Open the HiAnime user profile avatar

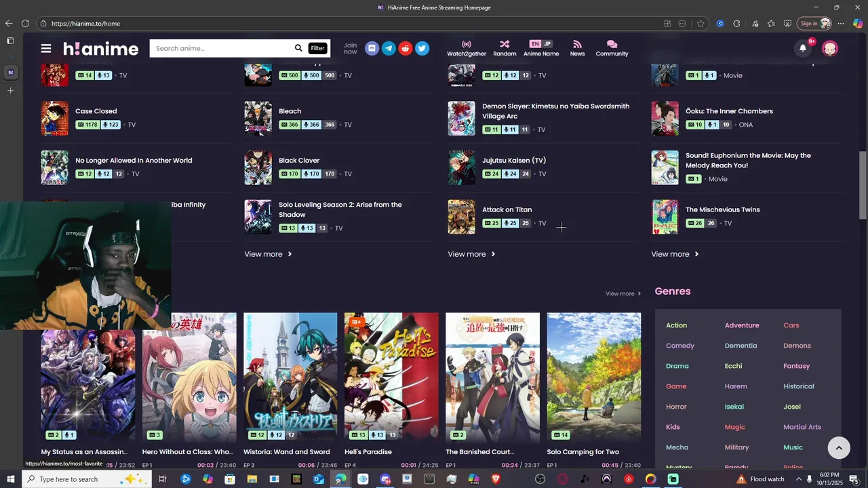pos(830,48)
